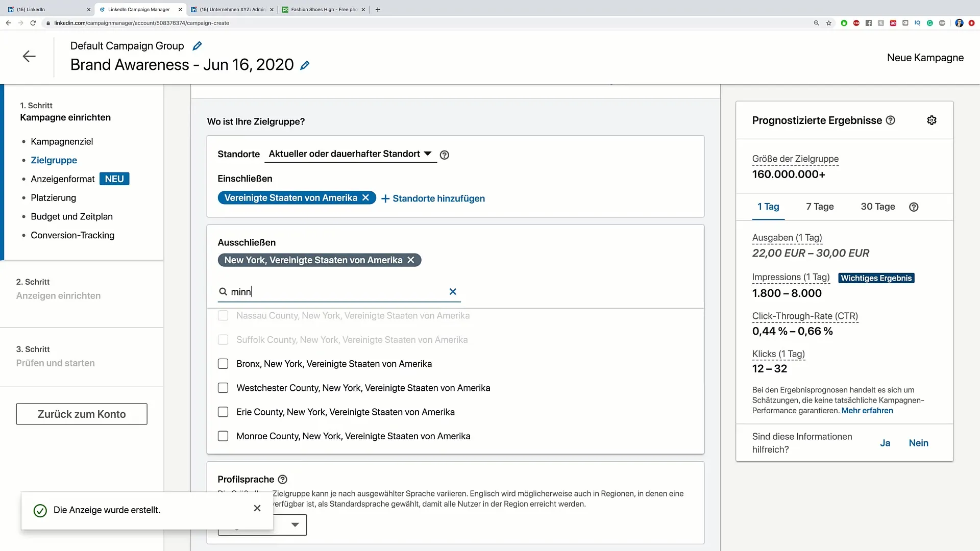Click the Wichtiges Ergebnis badge
The height and width of the screenshot is (551, 980).
click(876, 278)
